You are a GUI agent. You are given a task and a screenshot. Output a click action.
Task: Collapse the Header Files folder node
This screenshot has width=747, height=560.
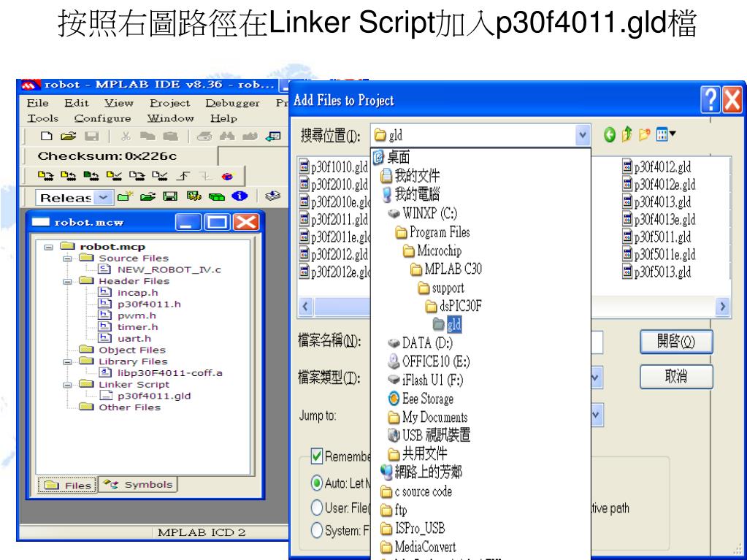click(68, 281)
